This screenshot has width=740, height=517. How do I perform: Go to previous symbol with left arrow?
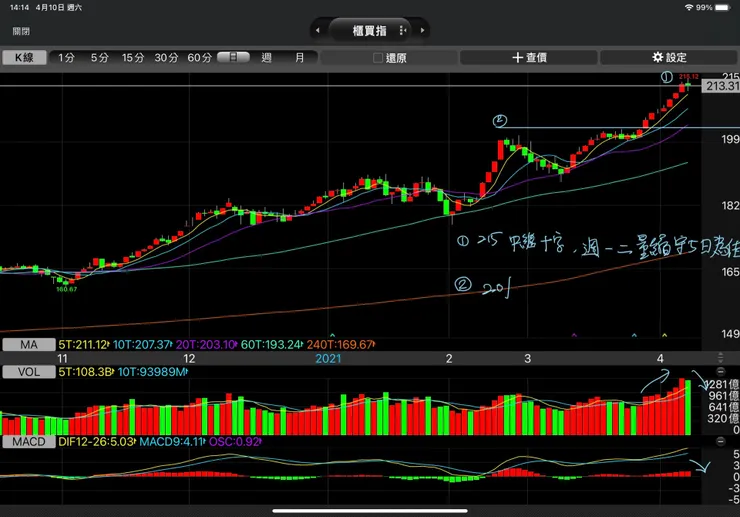[x=318, y=31]
